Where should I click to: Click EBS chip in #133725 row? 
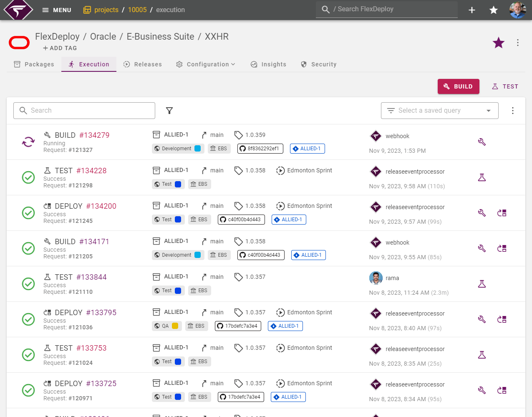(x=199, y=397)
